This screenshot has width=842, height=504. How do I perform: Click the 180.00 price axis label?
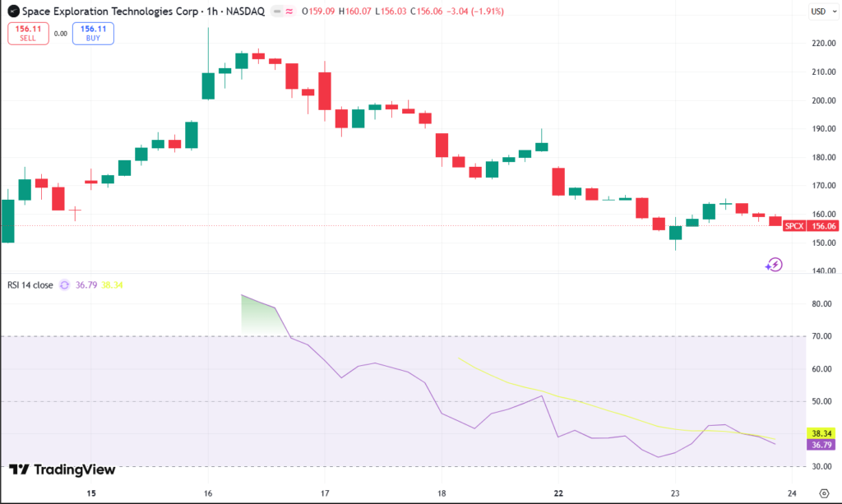[x=824, y=157]
